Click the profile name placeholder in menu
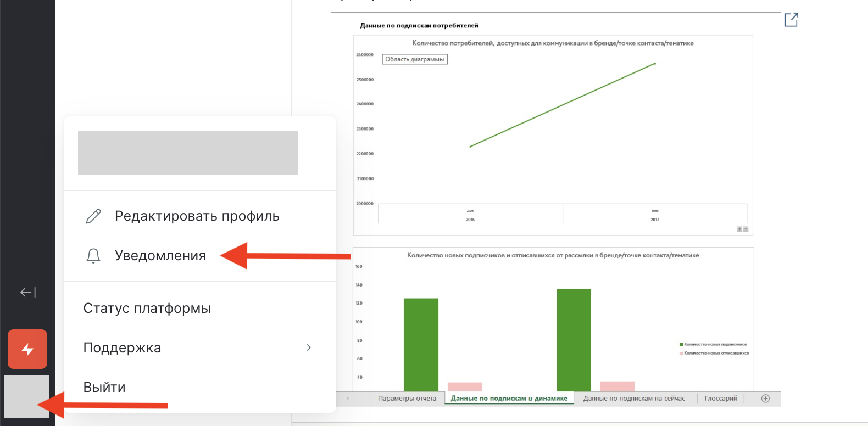Screen dimensions: 868x426 click(188, 153)
